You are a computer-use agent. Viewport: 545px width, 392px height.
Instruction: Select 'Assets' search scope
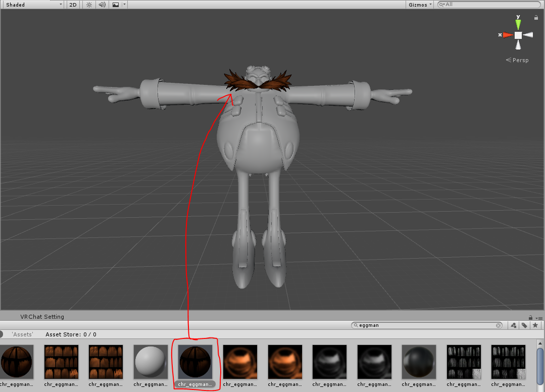pyautogui.click(x=22, y=334)
